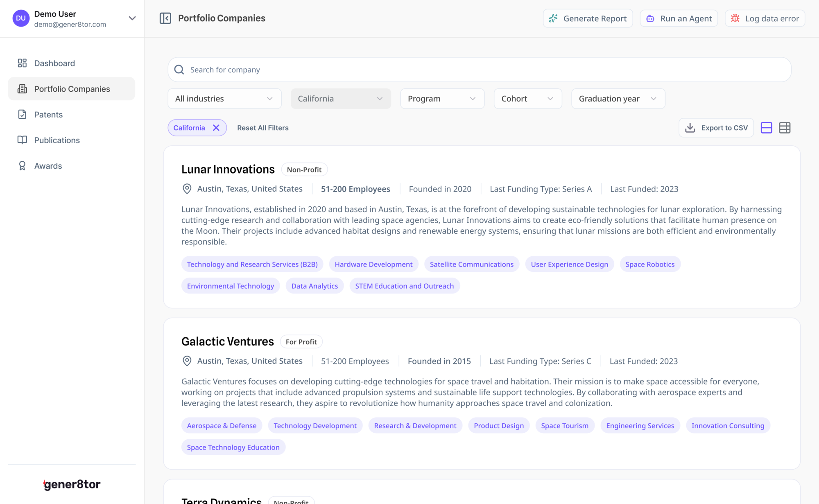Expand the Cohort filter dropdown

click(x=527, y=99)
